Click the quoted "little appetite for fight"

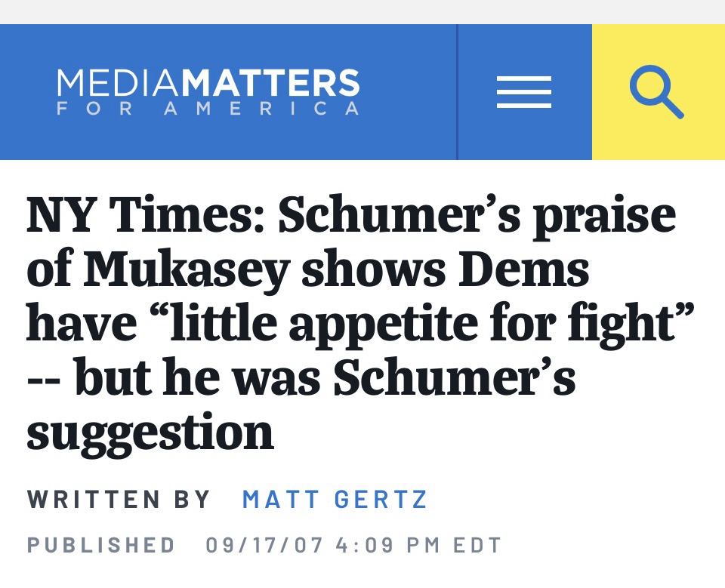(414, 324)
